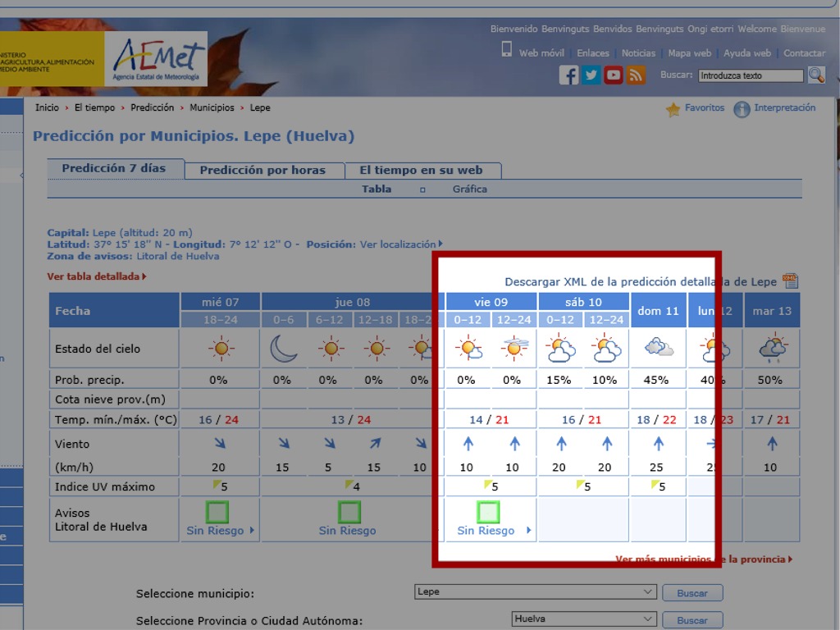
Task: Open the RSS feed icon
Action: (x=636, y=75)
